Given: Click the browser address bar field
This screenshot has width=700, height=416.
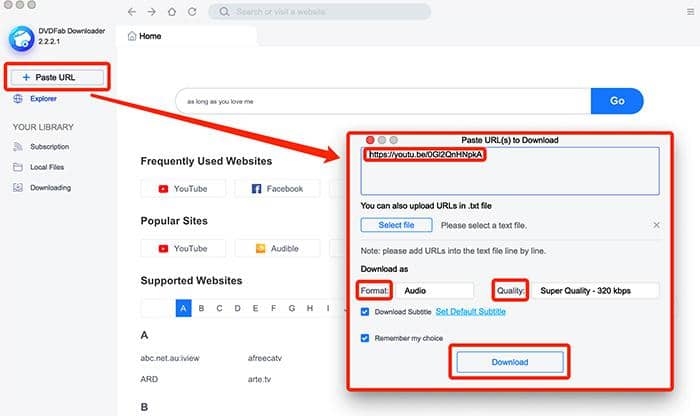Looking at the screenshot, I should coord(320,12).
